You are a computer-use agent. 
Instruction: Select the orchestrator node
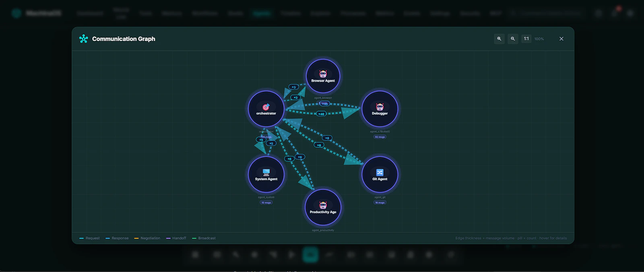point(266,109)
